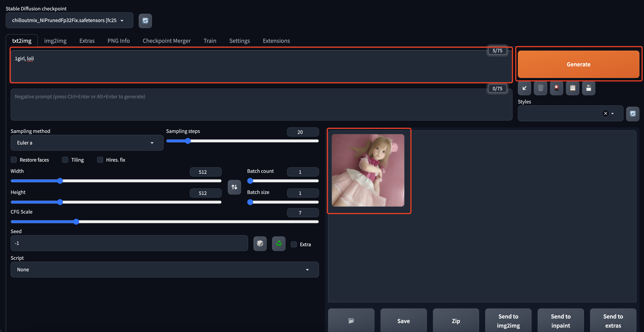Expand the Script dropdown set to None
The width and height of the screenshot is (644, 332).
coord(165,270)
